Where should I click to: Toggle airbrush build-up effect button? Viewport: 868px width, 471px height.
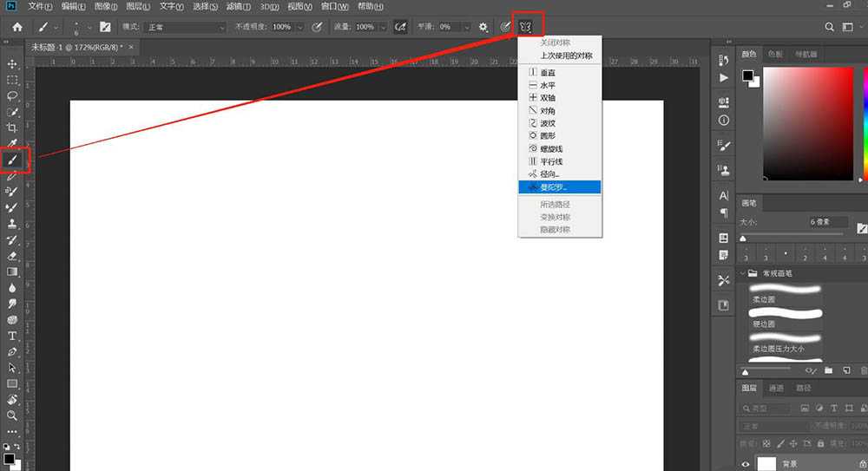point(400,27)
